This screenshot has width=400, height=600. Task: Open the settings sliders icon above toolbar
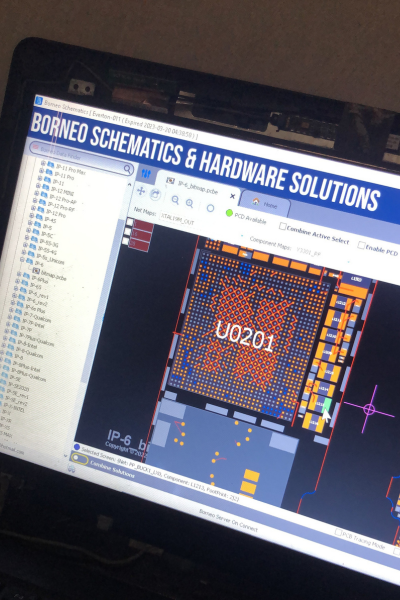(146, 174)
